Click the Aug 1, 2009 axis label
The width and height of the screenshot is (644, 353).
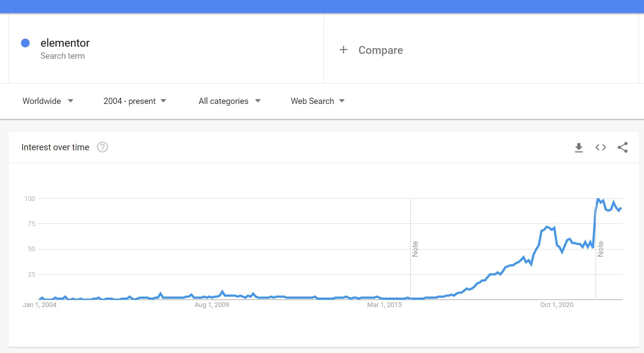(x=212, y=305)
